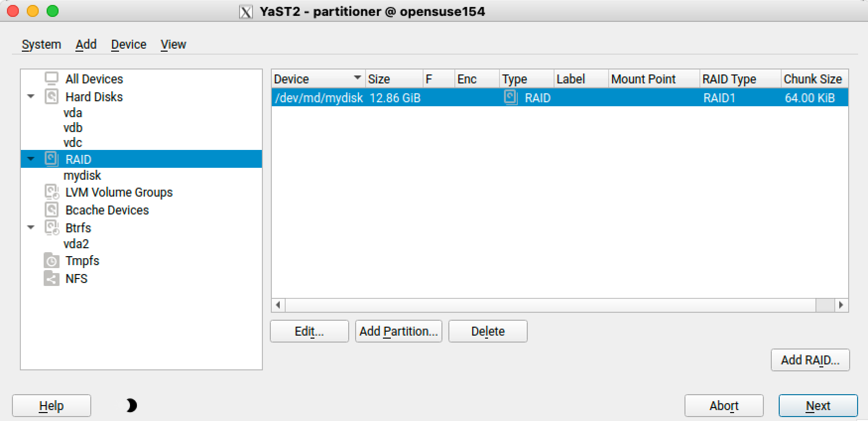Select Bcache Devices label
The width and height of the screenshot is (868, 421).
[107, 210]
